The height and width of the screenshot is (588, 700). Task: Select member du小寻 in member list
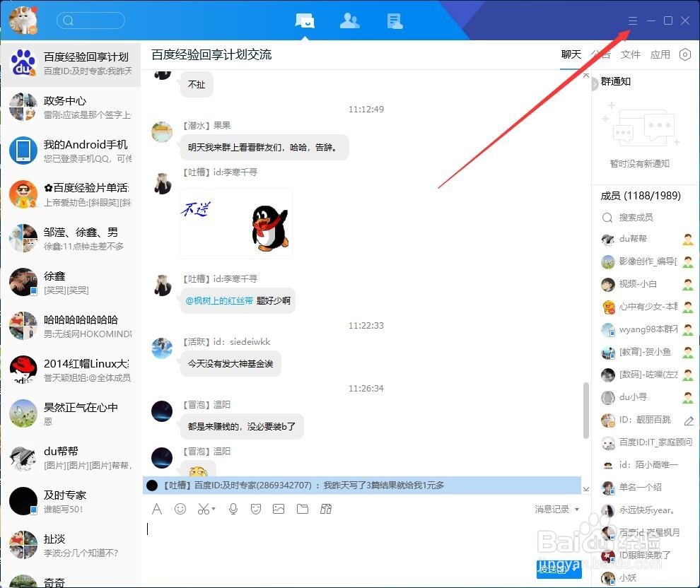(x=647, y=397)
